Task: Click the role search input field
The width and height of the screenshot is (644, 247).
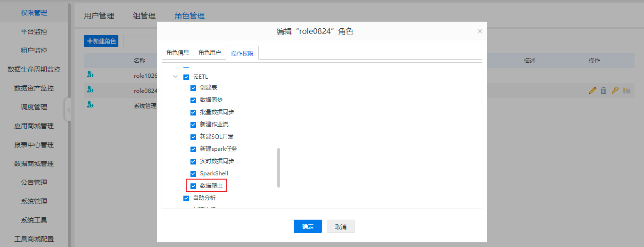Action: [x=140, y=41]
